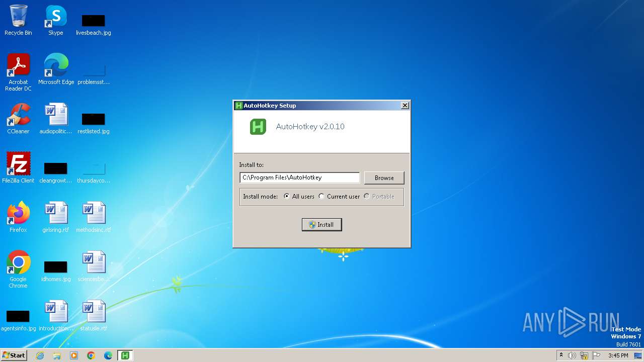The width and height of the screenshot is (644, 362).
Task: Select the All users install mode
Action: 299,197
